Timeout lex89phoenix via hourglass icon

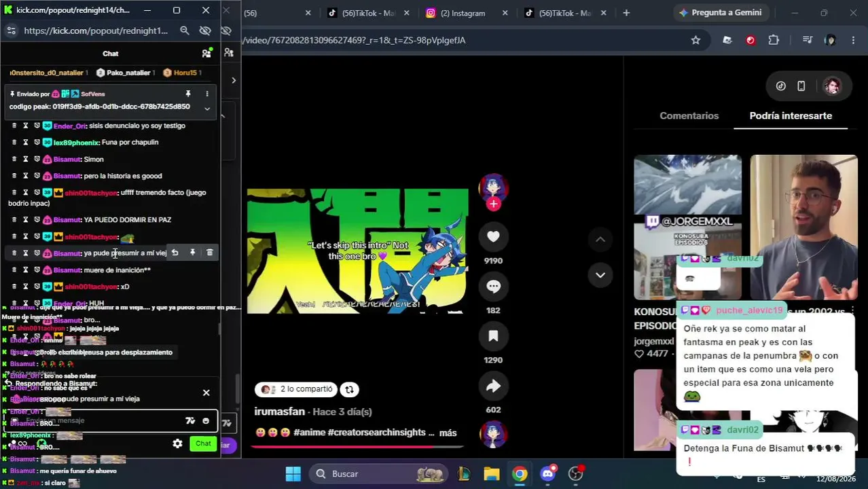click(25, 143)
